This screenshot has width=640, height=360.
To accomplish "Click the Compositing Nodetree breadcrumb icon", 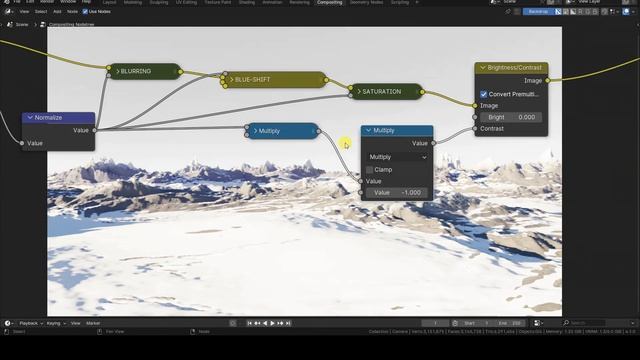I will 43,24.
